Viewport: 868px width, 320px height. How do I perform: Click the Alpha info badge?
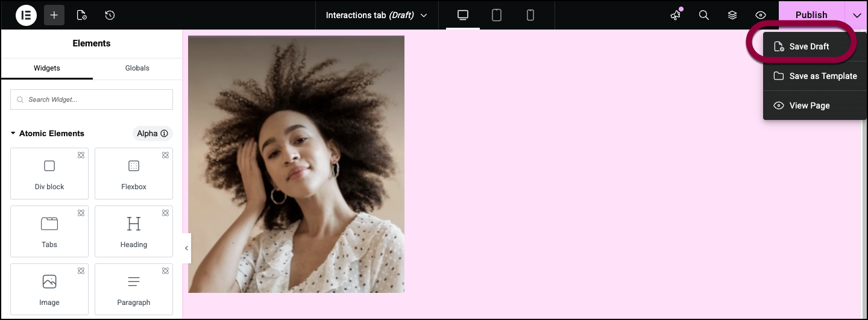[x=152, y=133]
